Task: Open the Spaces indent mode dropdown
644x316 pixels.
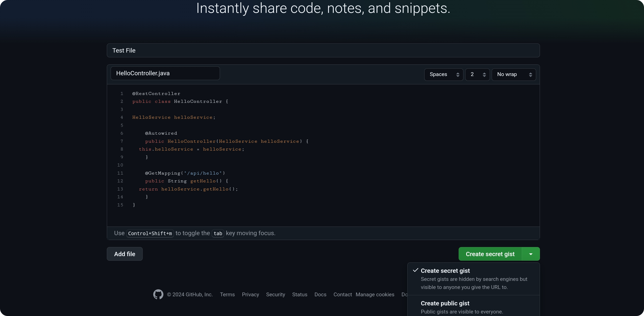Action: click(x=443, y=75)
